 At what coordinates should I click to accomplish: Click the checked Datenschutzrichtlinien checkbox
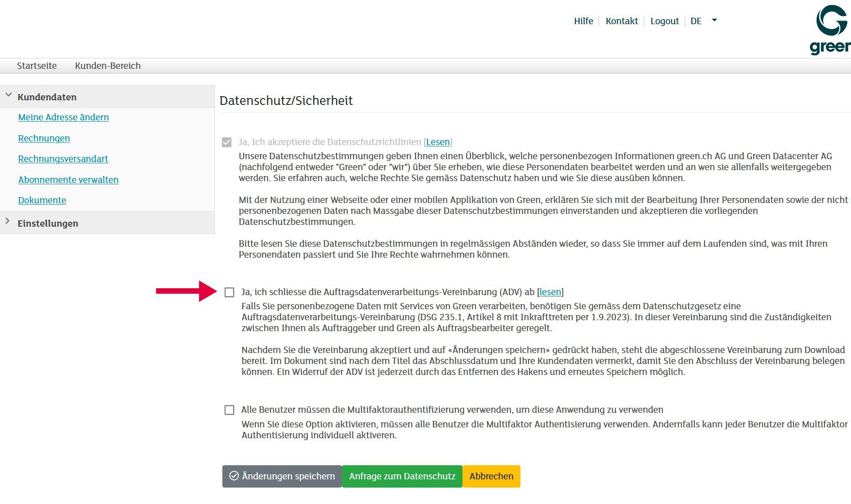coord(226,142)
